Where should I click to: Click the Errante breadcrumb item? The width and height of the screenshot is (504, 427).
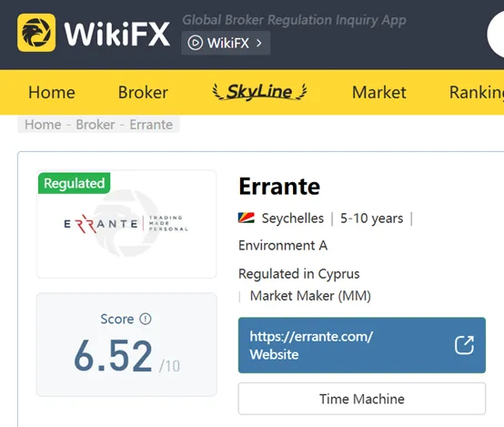151,125
